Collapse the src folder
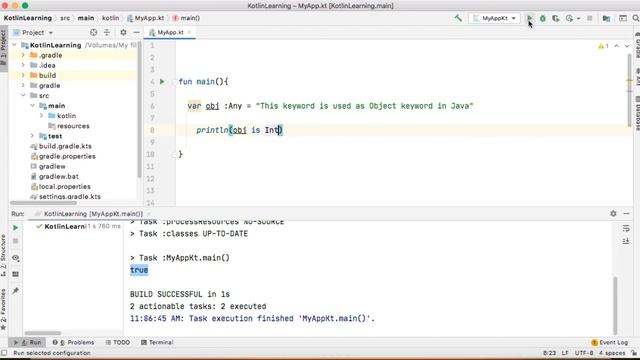 pyautogui.click(x=23, y=96)
